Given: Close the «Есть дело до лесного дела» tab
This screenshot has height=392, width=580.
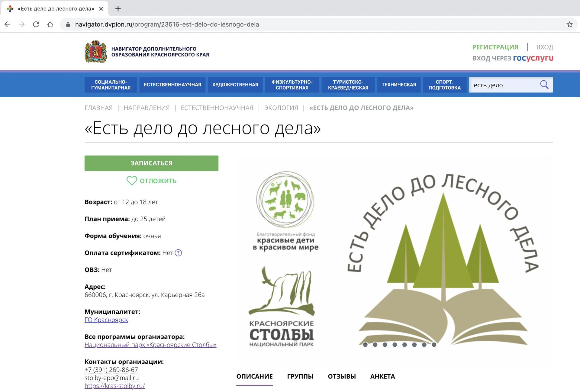Looking at the screenshot, I should (x=101, y=9).
